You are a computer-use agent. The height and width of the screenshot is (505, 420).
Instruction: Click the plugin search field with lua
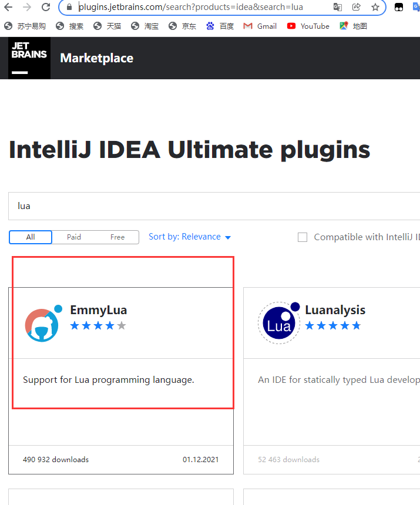pos(214,206)
